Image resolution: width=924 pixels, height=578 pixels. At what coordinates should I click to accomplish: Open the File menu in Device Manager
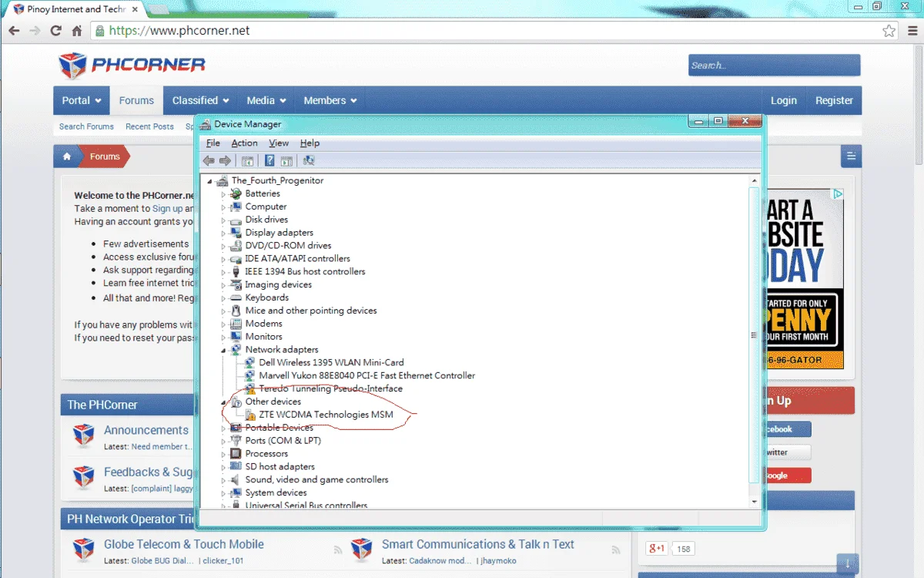click(x=213, y=143)
